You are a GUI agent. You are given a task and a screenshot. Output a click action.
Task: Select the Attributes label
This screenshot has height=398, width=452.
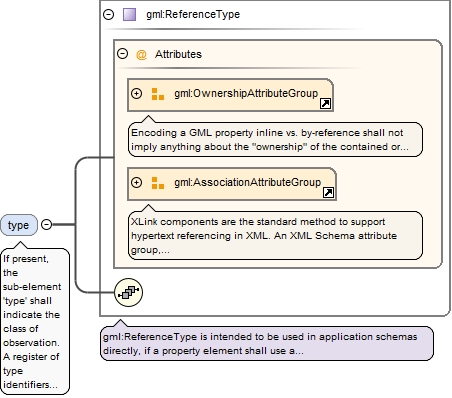[x=178, y=54]
